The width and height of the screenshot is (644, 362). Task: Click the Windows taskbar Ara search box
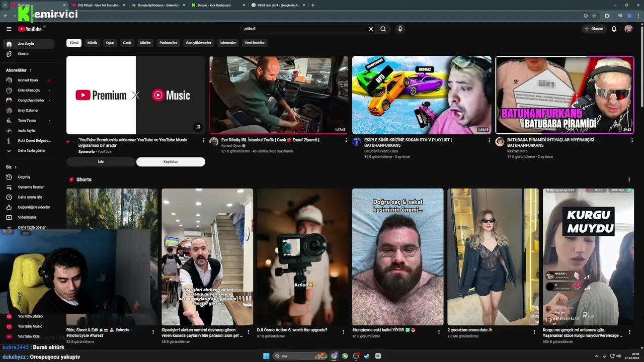click(x=300, y=356)
